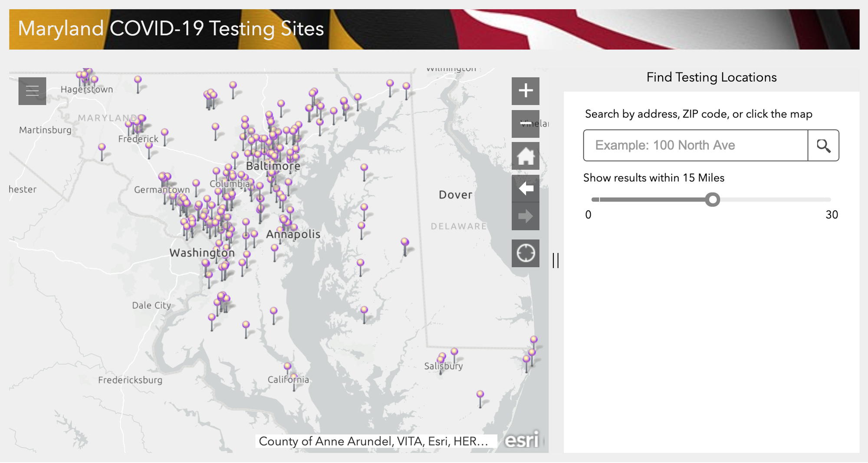Go to next map extent arrow
The image size is (868, 463).
tap(525, 216)
